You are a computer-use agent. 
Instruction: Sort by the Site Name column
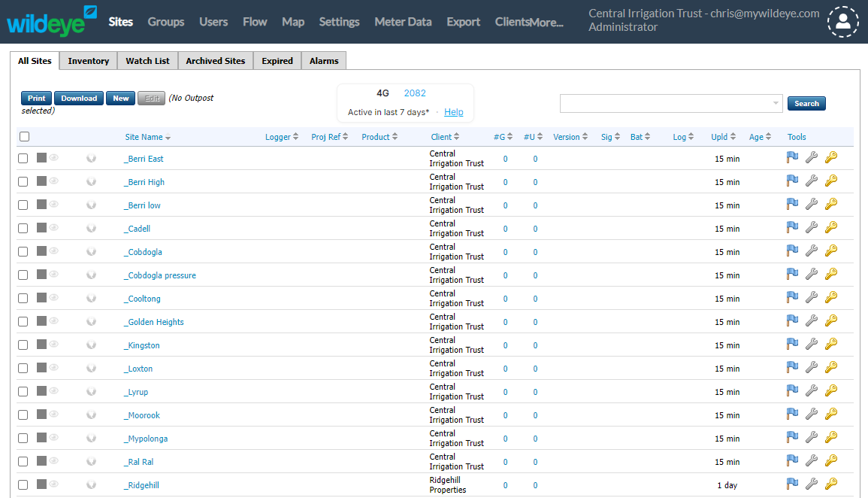(x=147, y=137)
